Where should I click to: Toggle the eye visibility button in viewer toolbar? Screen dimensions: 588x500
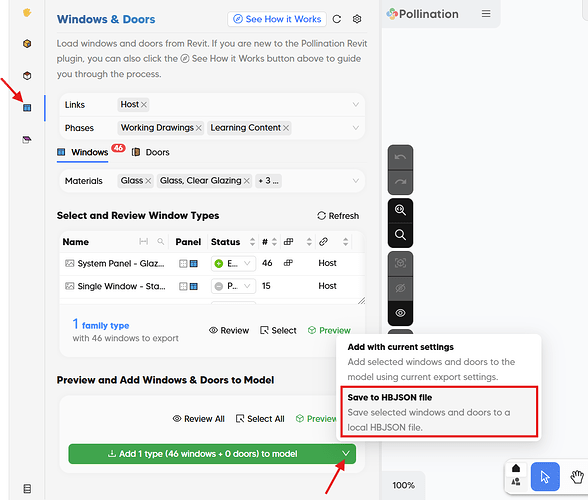pos(400,313)
